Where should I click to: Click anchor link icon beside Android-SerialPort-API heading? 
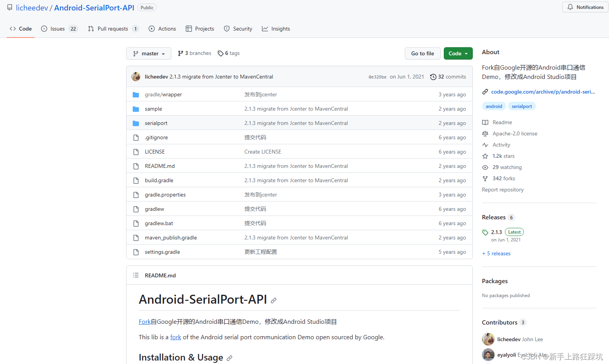pos(274,301)
